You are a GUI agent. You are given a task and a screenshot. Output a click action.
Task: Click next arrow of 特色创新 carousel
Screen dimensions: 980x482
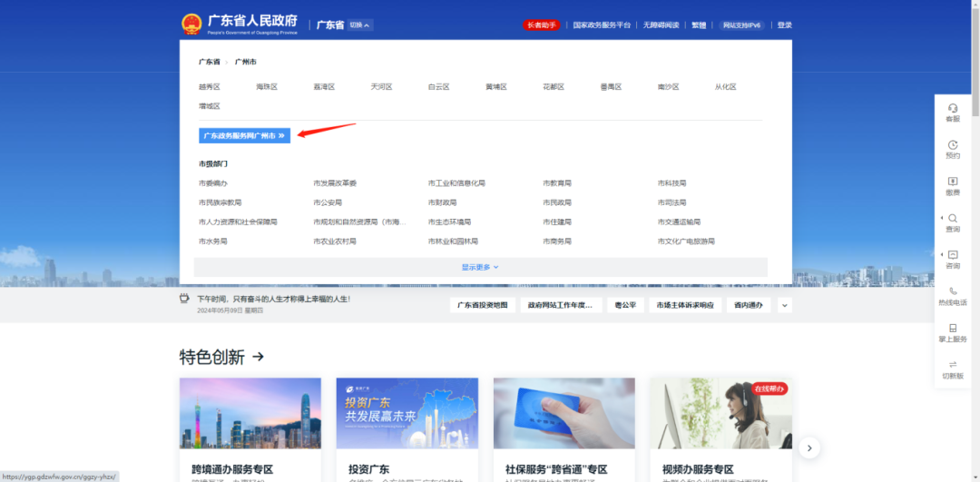point(809,448)
